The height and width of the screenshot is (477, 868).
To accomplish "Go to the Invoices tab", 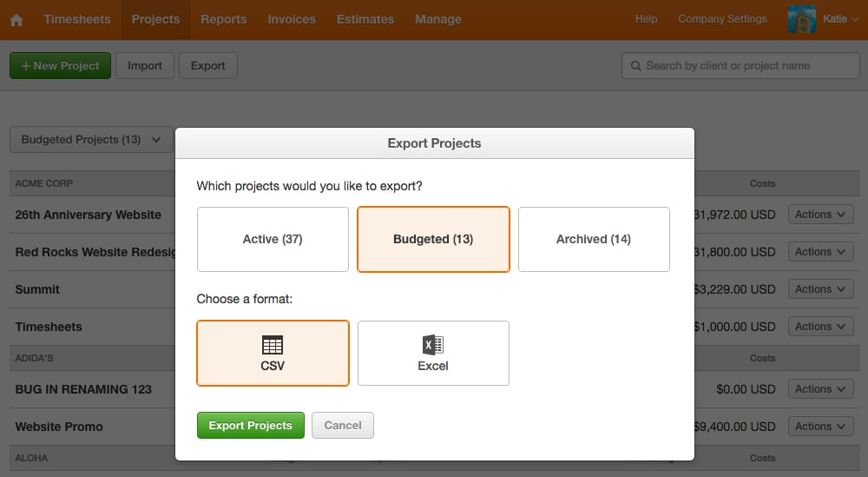I will 292,19.
